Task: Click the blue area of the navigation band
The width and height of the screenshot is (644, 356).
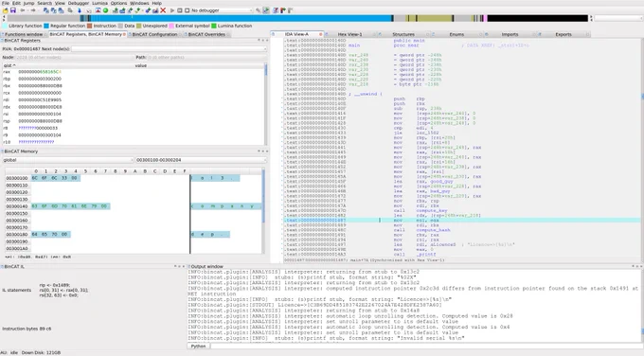Action: [x=242, y=18]
